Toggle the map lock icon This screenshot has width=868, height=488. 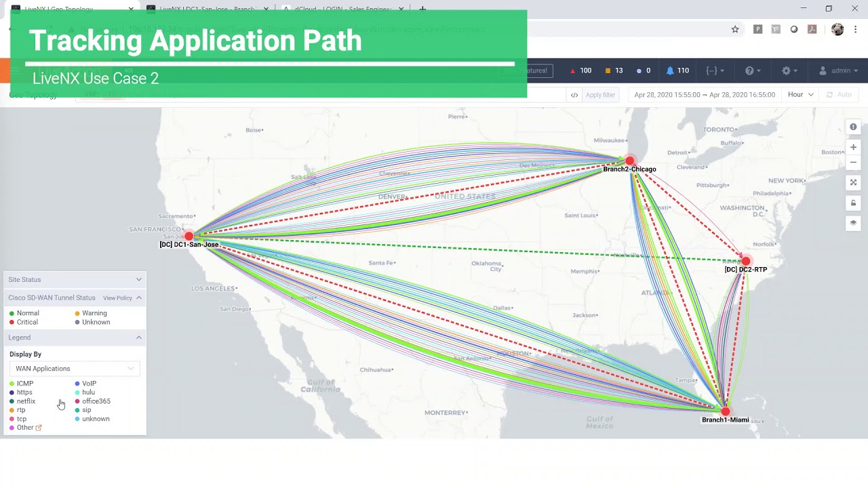click(853, 203)
